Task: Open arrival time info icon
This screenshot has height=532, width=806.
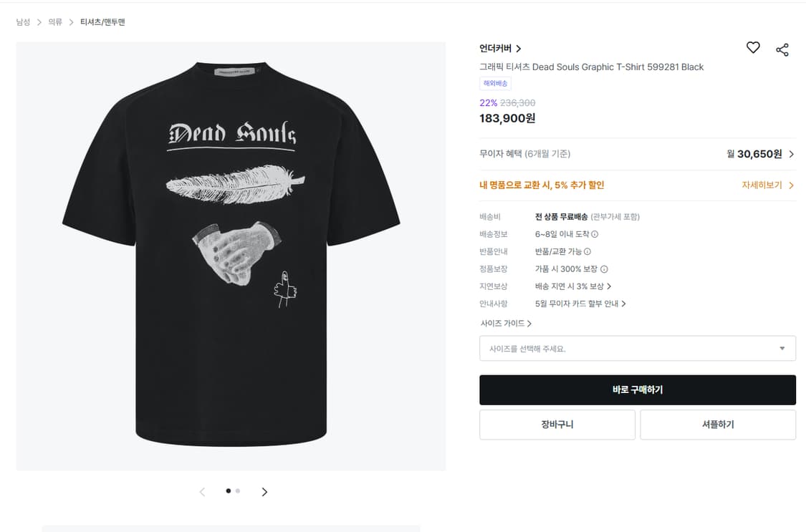Action: 595,234
